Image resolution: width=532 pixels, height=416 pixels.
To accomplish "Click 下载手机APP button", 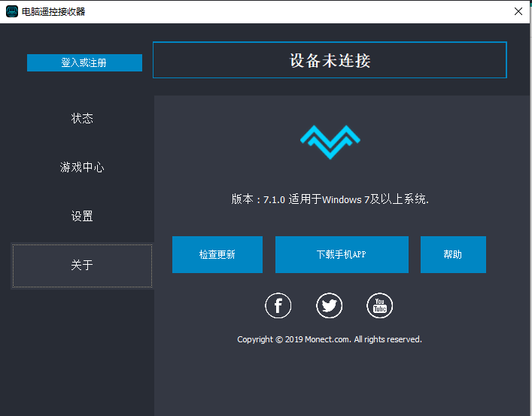I will pos(342,254).
